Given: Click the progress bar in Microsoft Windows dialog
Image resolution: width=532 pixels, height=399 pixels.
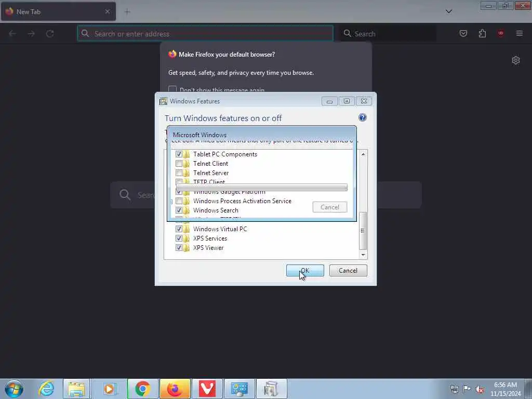Looking at the screenshot, I should [x=262, y=187].
